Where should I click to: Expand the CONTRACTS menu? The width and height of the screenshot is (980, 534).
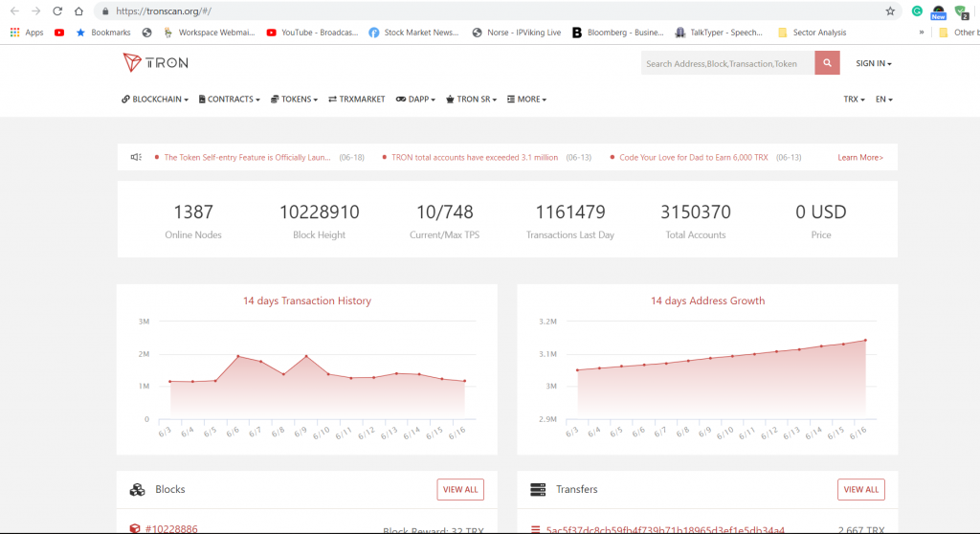[230, 100]
